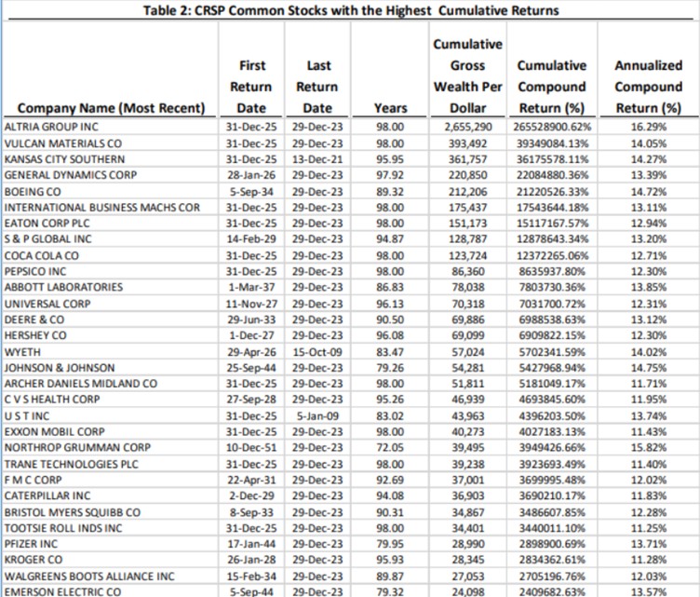Image resolution: width=700 pixels, height=597 pixels.
Task: Click the 'Company Name (Most Recent)' column header
Action: 111,108
